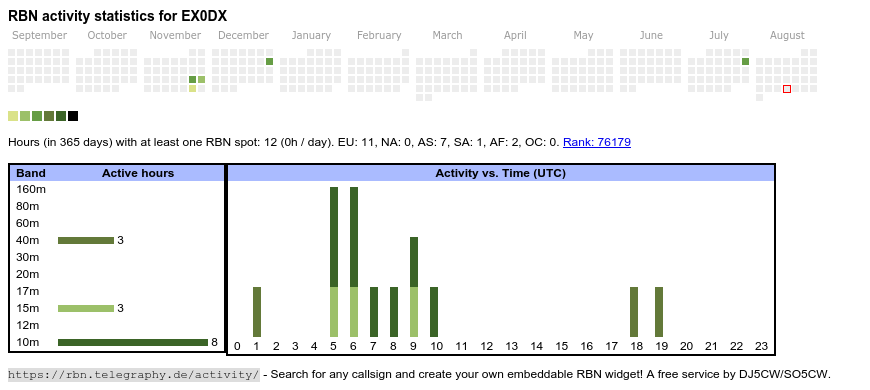The image size is (870, 390).
Task: Select the black legend swatch
Action: [73, 116]
